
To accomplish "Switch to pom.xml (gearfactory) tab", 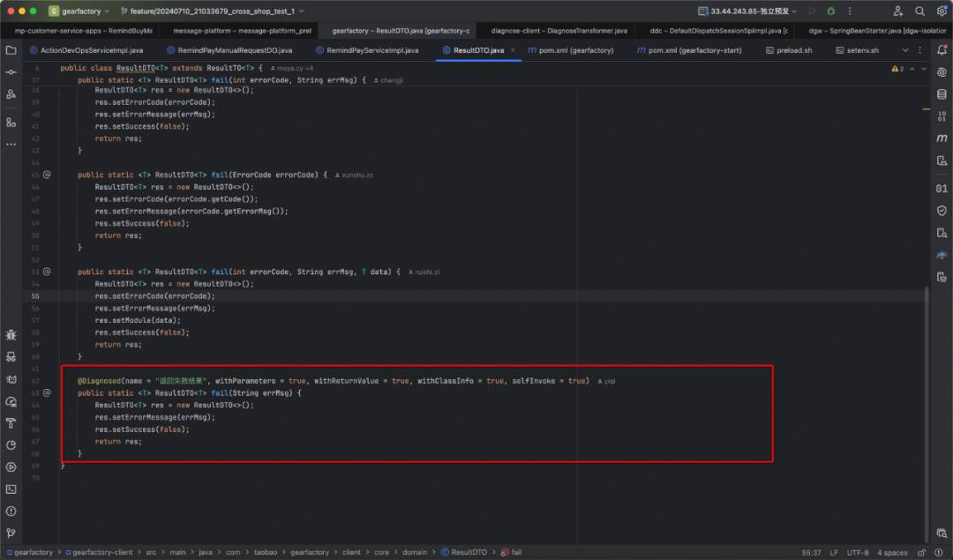I will (x=570, y=50).
